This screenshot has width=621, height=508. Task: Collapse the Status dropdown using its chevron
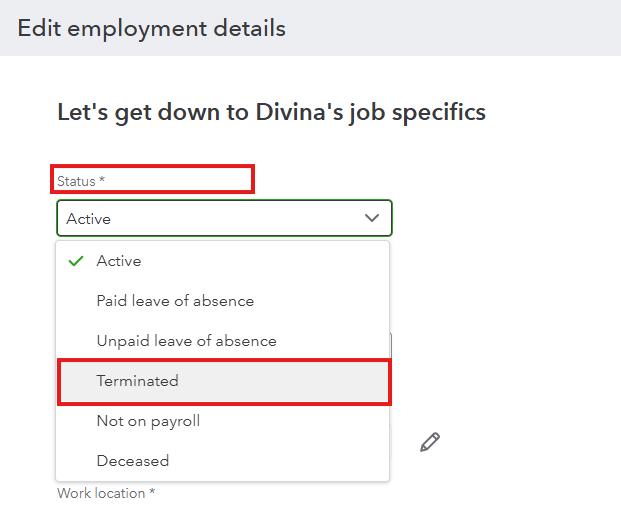372,218
